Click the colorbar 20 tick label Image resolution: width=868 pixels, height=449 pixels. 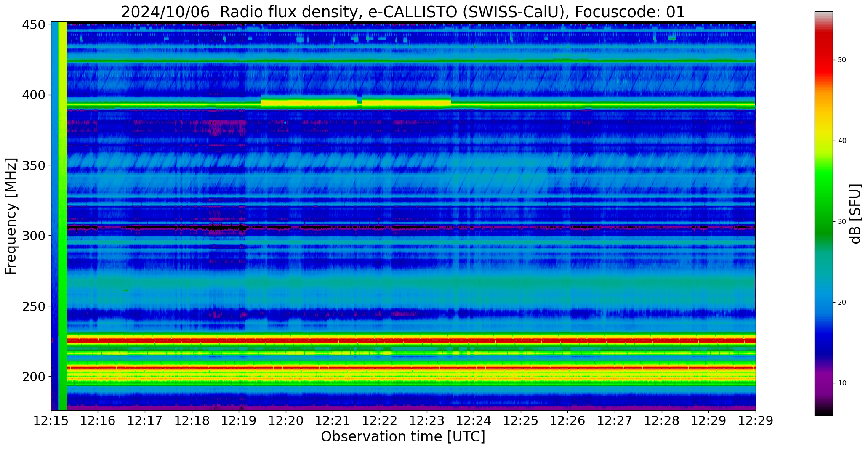(x=842, y=303)
